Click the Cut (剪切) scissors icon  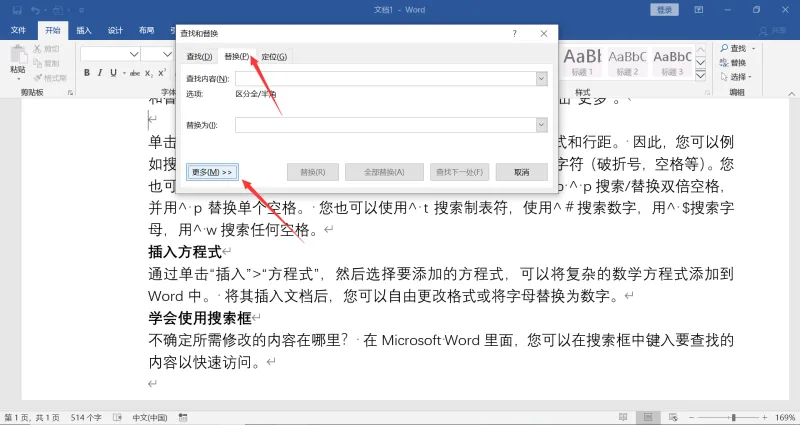click(37, 49)
